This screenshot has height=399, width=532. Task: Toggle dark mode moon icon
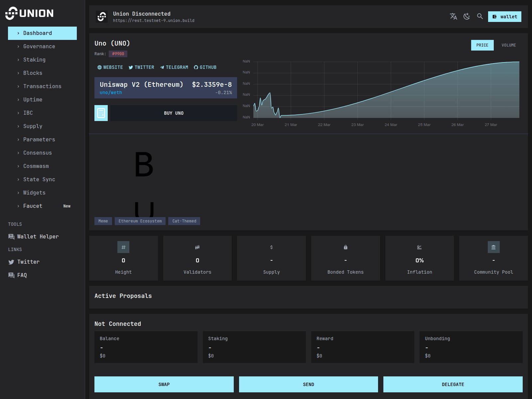(466, 16)
